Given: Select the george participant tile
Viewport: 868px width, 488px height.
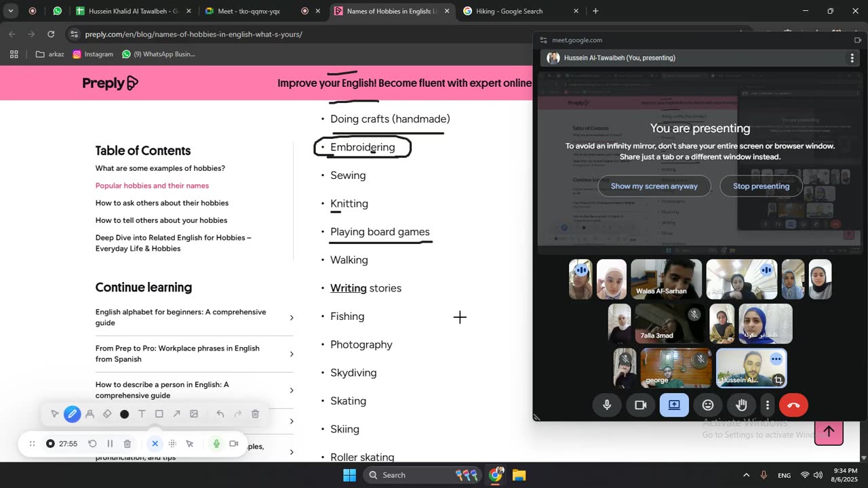Looking at the screenshot, I should (676, 368).
